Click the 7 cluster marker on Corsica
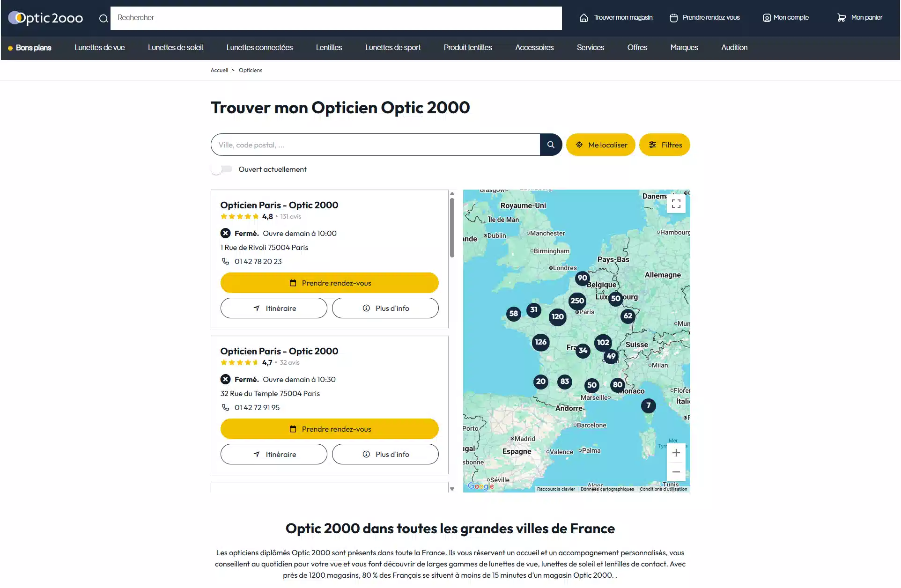This screenshot has width=901, height=588. pos(648,405)
